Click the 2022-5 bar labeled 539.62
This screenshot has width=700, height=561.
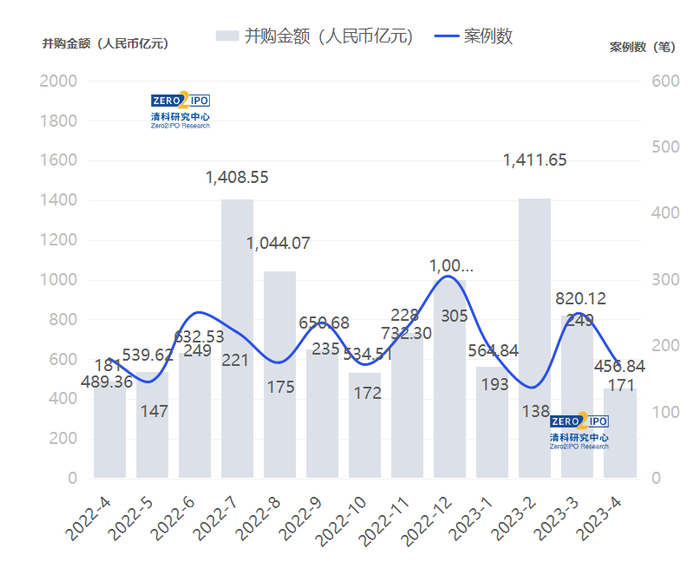coord(152,425)
